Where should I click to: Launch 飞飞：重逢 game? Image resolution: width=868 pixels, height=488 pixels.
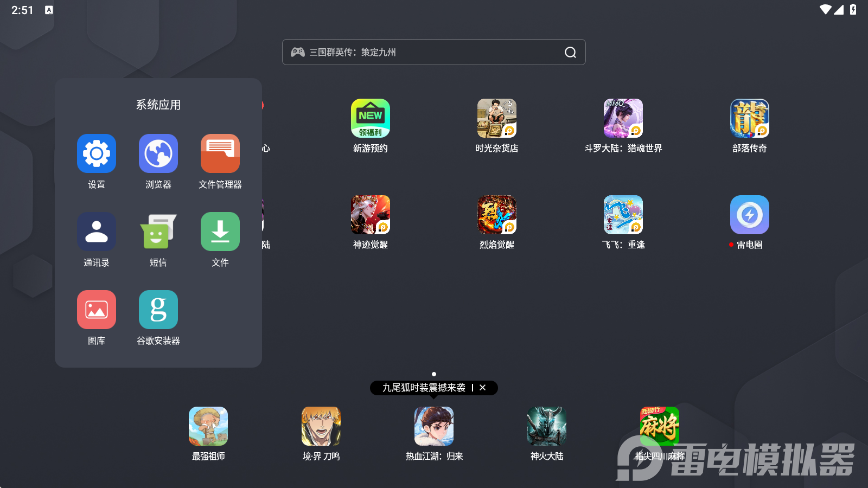tap(623, 215)
